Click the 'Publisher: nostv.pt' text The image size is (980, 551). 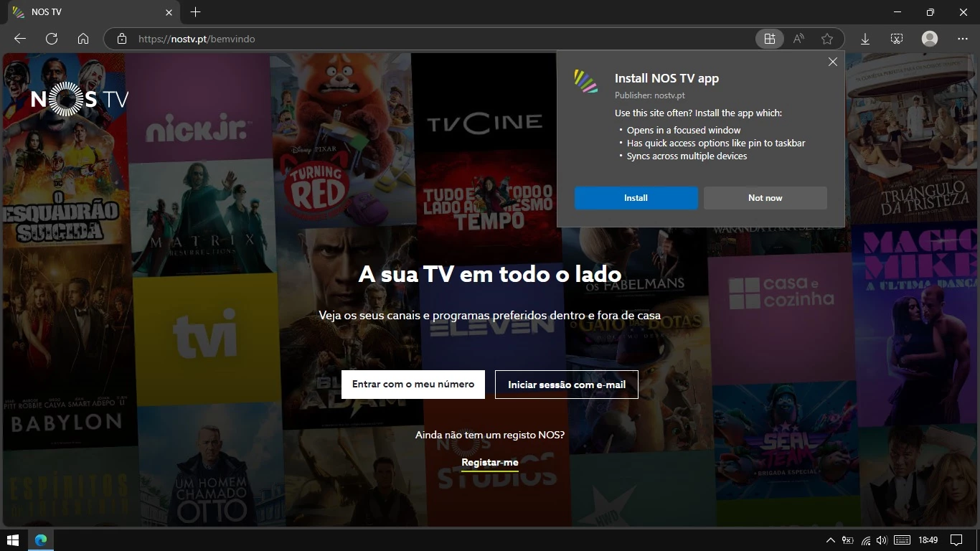(650, 95)
